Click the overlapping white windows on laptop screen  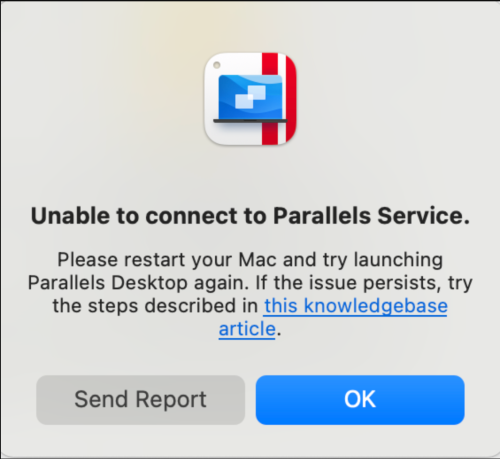pyautogui.click(x=250, y=97)
